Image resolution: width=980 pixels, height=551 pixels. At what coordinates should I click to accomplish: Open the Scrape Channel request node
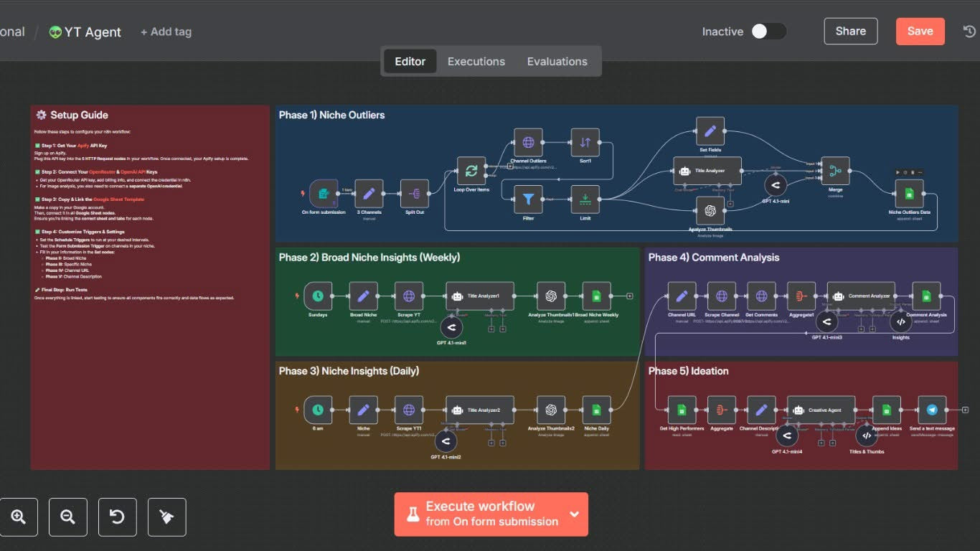(722, 296)
